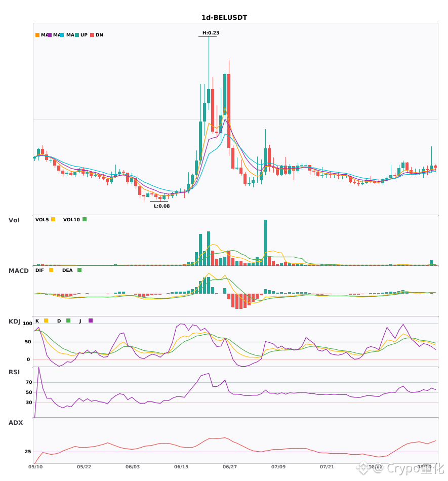
Task: Click the L:0.08 low price label
Action: [x=161, y=206]
